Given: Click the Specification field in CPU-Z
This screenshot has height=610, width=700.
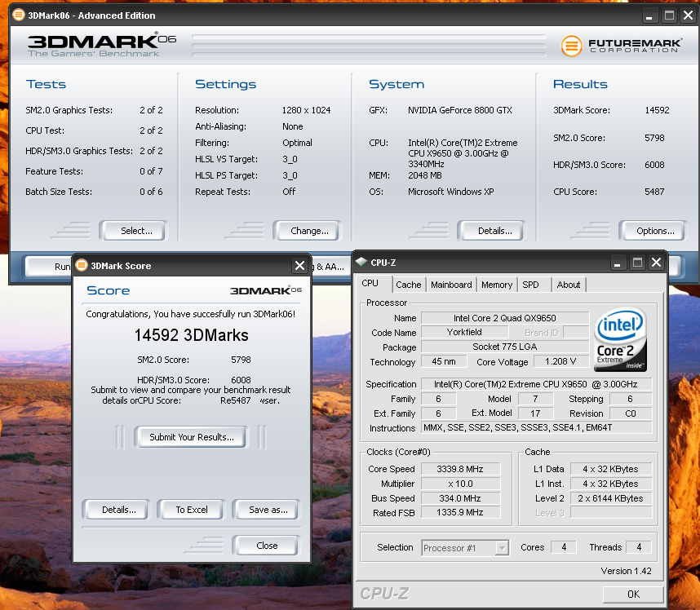Looking at the screenshot, I should tap(536, 384).
